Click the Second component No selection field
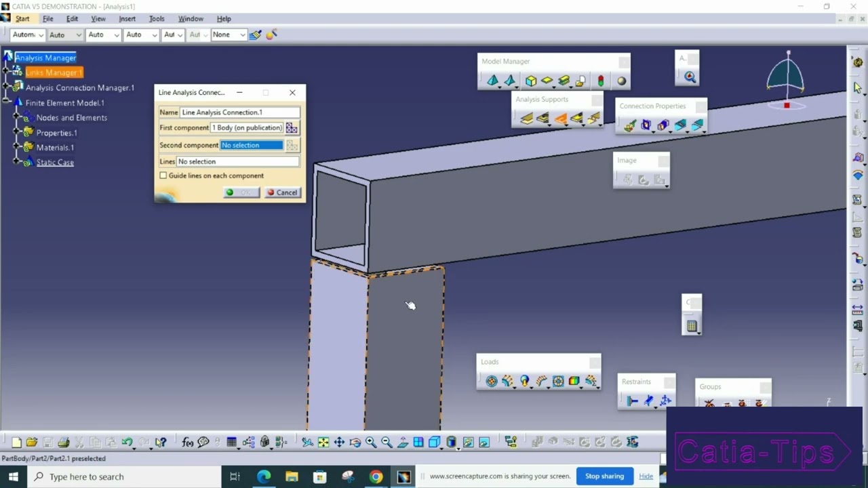 252,145
